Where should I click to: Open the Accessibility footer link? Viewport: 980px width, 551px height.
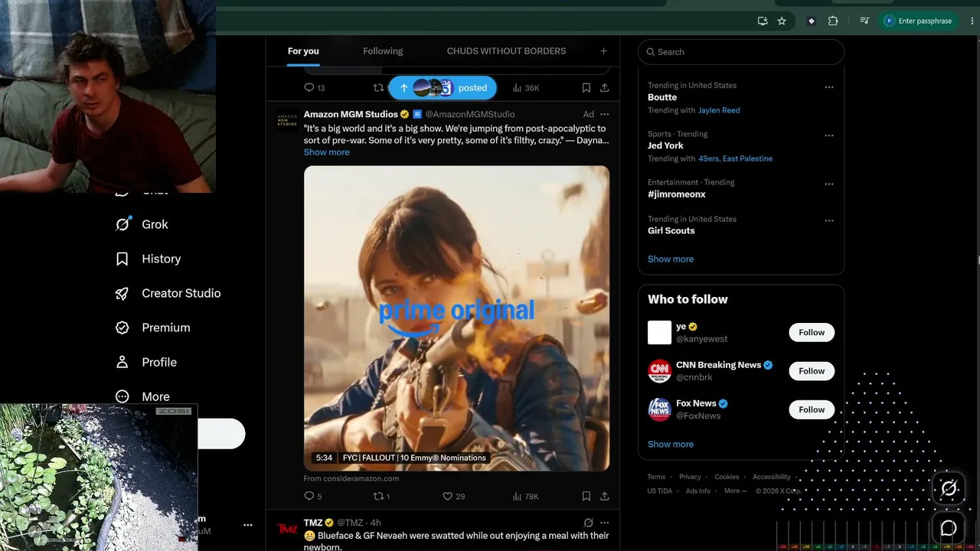[x=772, y=477]
